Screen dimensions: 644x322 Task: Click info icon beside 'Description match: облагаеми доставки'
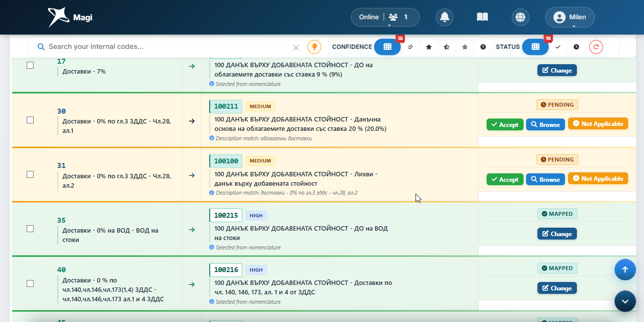(212, 138)
